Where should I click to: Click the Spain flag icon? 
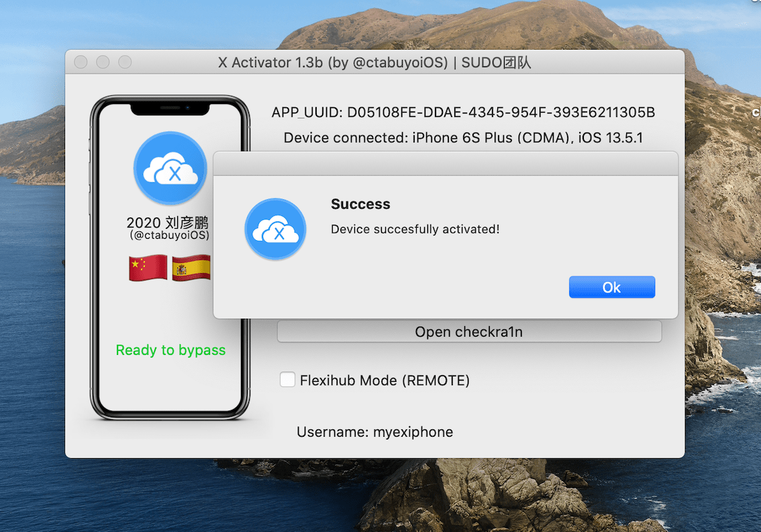tap(192, 268)
